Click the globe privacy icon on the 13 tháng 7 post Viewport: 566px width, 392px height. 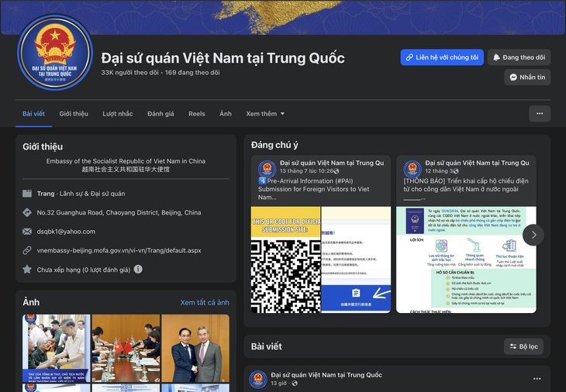tap(336, 171)
